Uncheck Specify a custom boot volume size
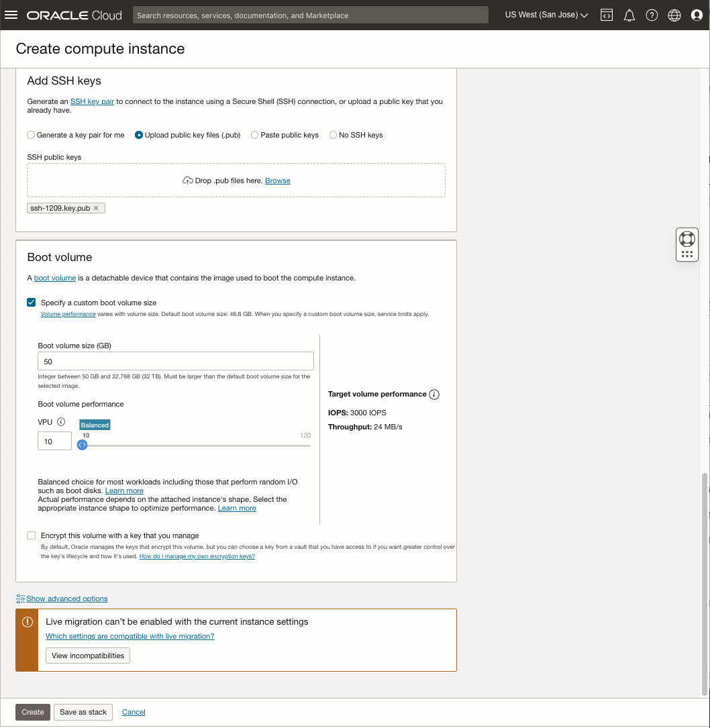710x728 pixels. pos(31,302)
